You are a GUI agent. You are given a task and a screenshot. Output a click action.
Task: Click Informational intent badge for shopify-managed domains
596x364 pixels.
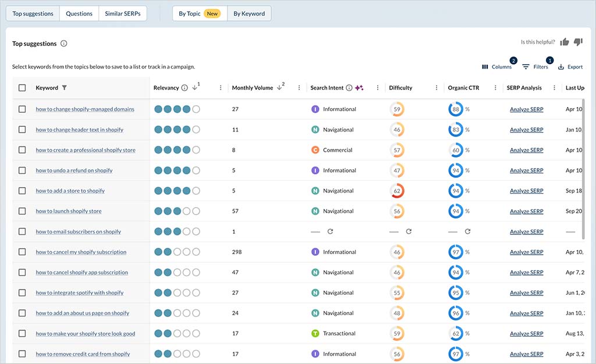(315, 109)
